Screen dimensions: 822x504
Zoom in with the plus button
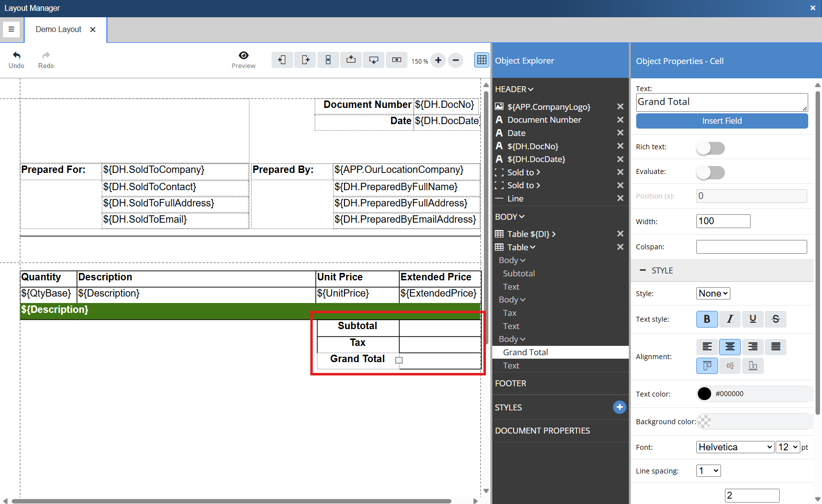(438, 61)
